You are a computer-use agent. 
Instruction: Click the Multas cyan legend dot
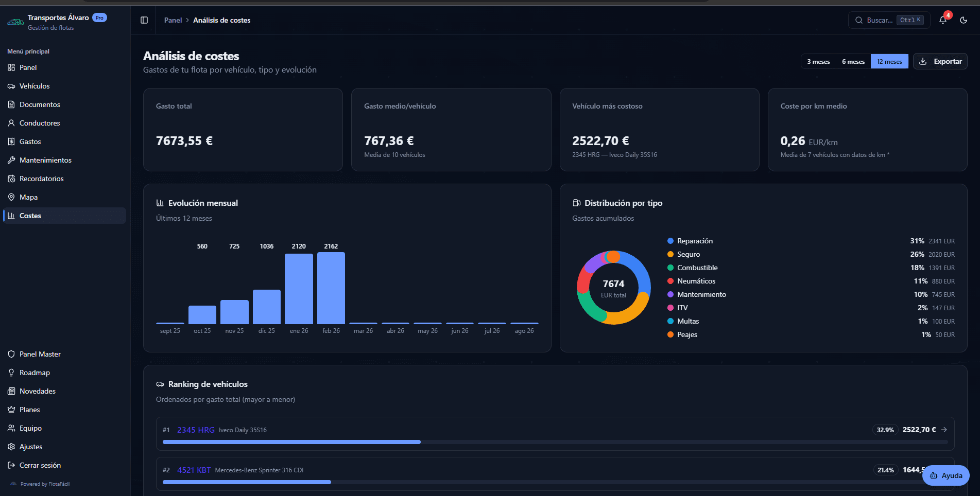670,321
